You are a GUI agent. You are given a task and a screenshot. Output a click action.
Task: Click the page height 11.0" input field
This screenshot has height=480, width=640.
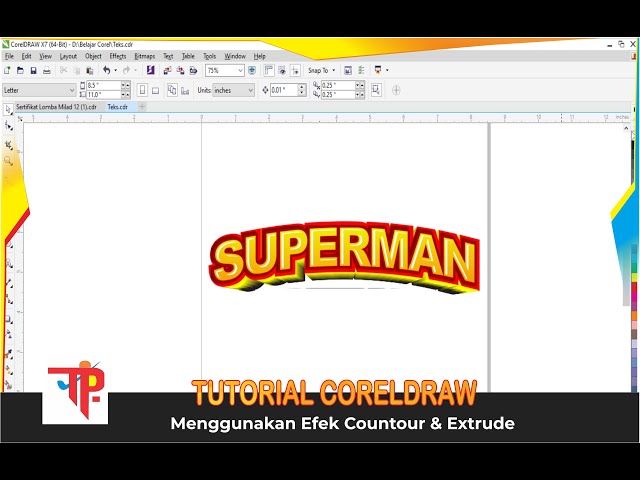pyautogui.click(x=104, y=95)
